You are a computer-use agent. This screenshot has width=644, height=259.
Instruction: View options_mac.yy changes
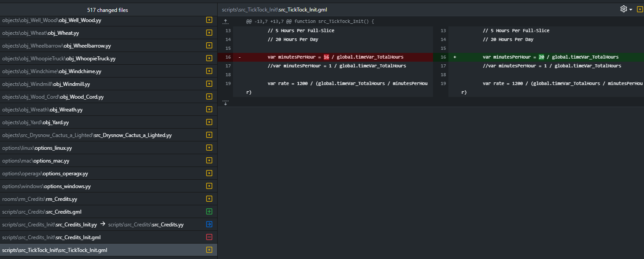tap(108, 161)
